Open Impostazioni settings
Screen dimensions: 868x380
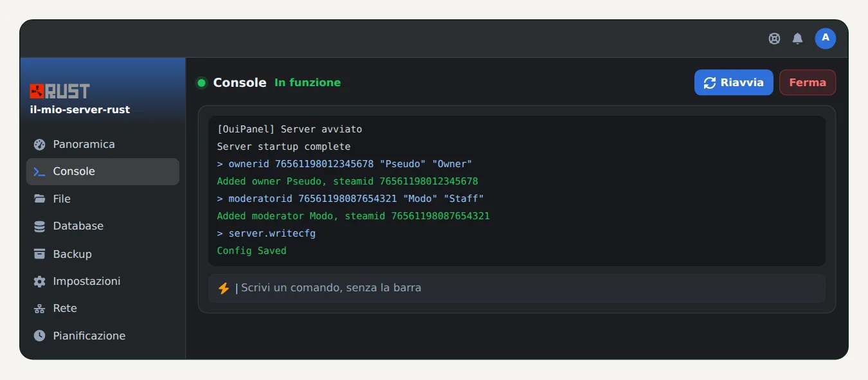(103, 281)
